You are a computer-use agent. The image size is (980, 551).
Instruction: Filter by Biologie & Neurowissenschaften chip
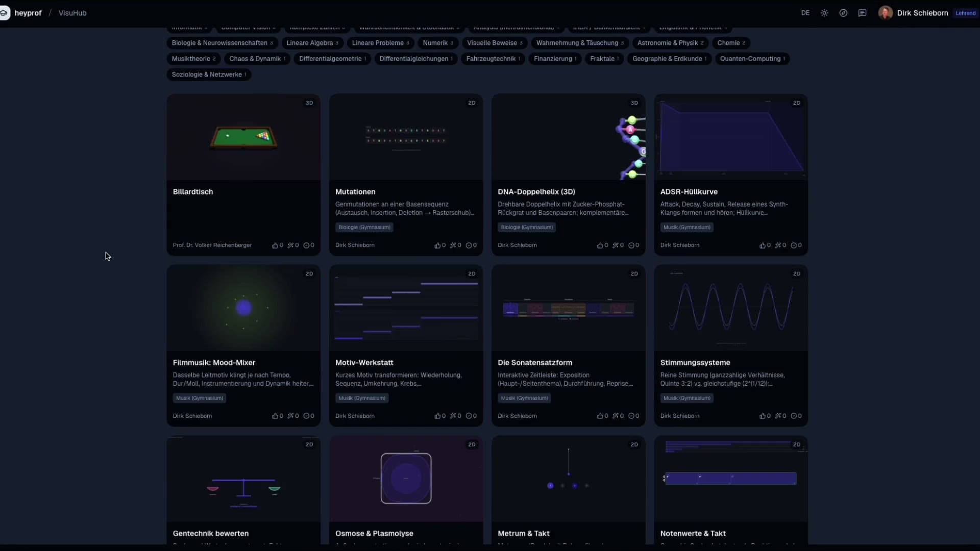tap(222, 43)
